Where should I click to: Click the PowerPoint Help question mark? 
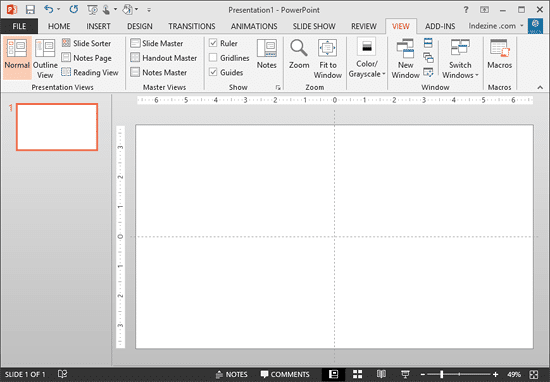click(x=466, y=10)
